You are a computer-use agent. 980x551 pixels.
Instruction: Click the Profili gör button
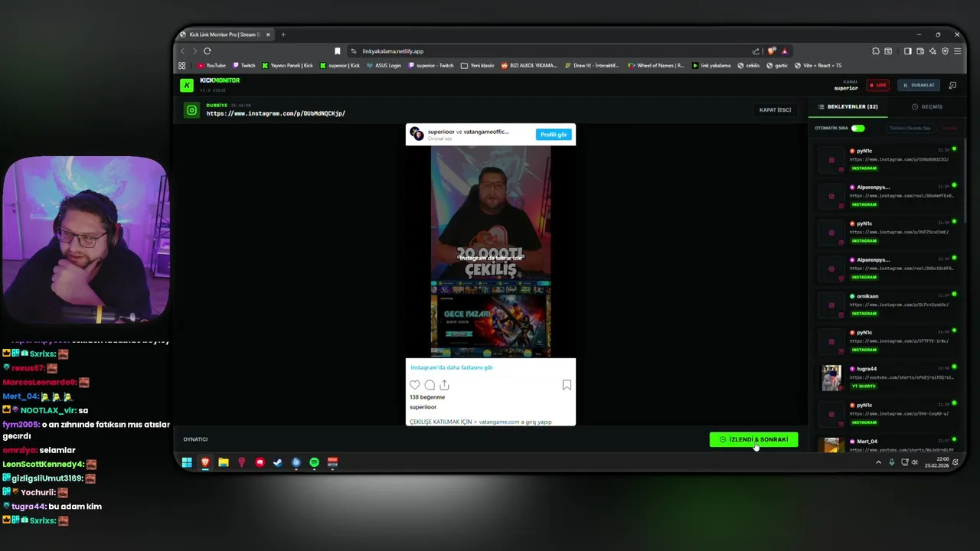(x=554, y=135)
